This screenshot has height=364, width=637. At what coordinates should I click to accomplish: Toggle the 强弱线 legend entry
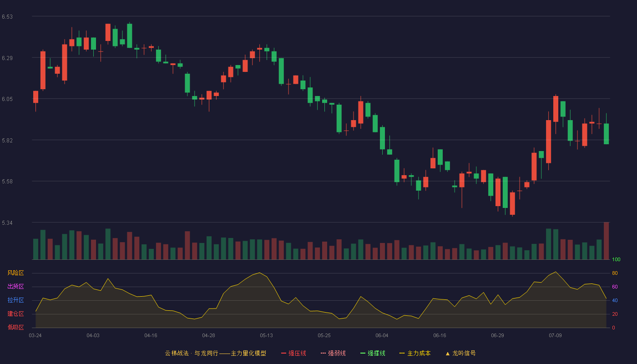click(333, 353)
